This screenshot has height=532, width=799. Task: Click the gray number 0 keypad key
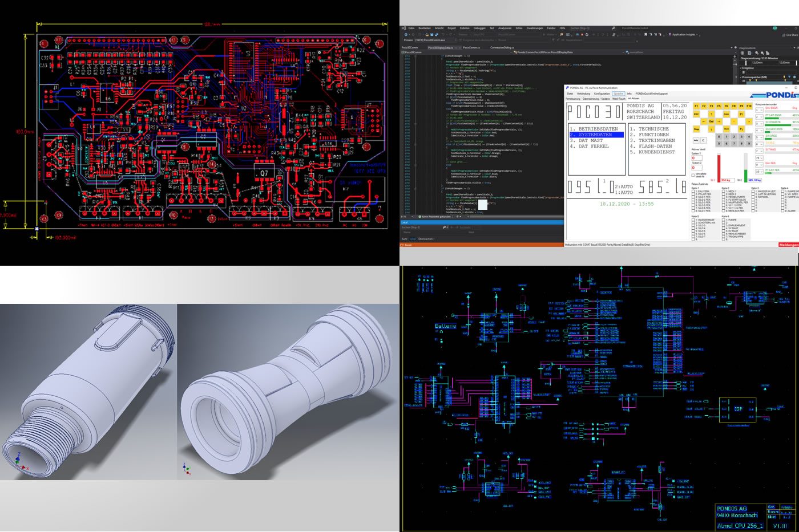pos(719,137)
